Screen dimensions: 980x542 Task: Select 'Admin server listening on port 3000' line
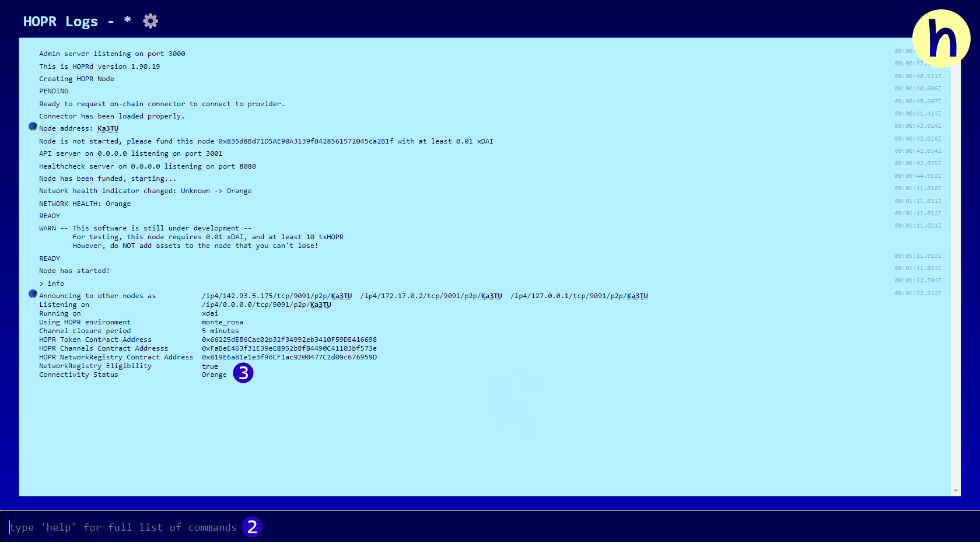tap(112, 54)
